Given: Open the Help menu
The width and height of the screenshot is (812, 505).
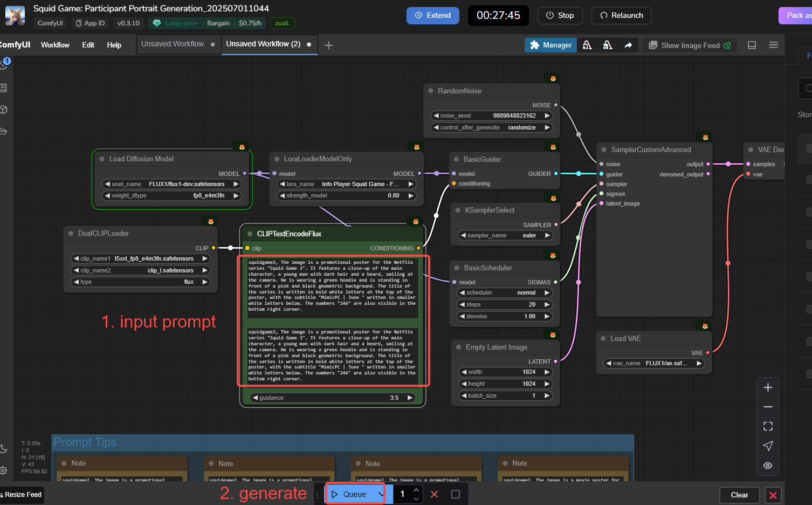Looking at the screenshot, I should point(114,45).
